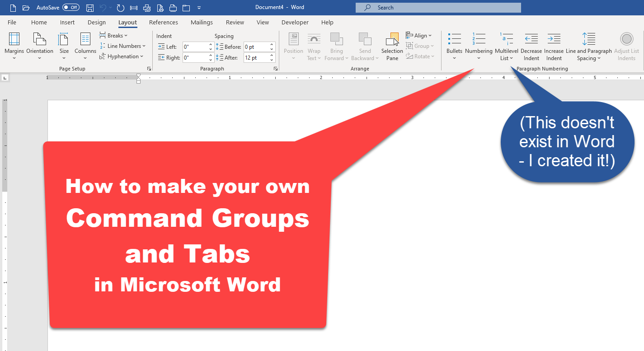Open the Design tab
The image size is (644, 351).
(x=97, y=22)
